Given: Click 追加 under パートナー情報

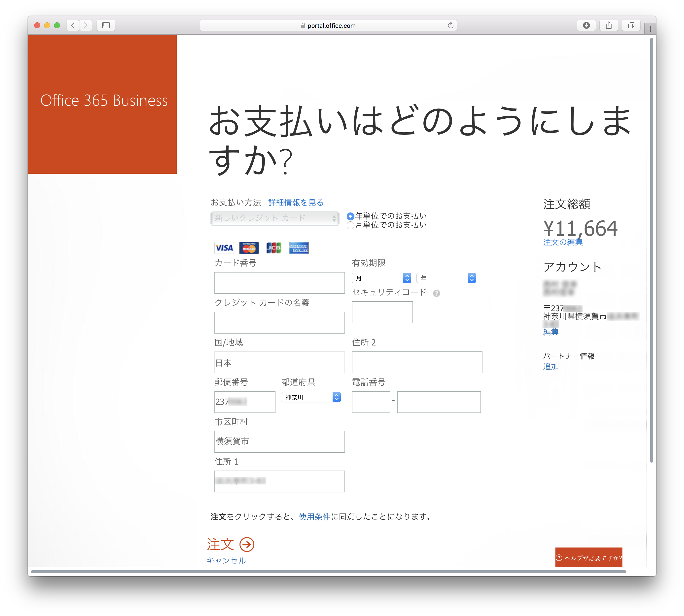Looking at the screenshot, I should 551,366.
